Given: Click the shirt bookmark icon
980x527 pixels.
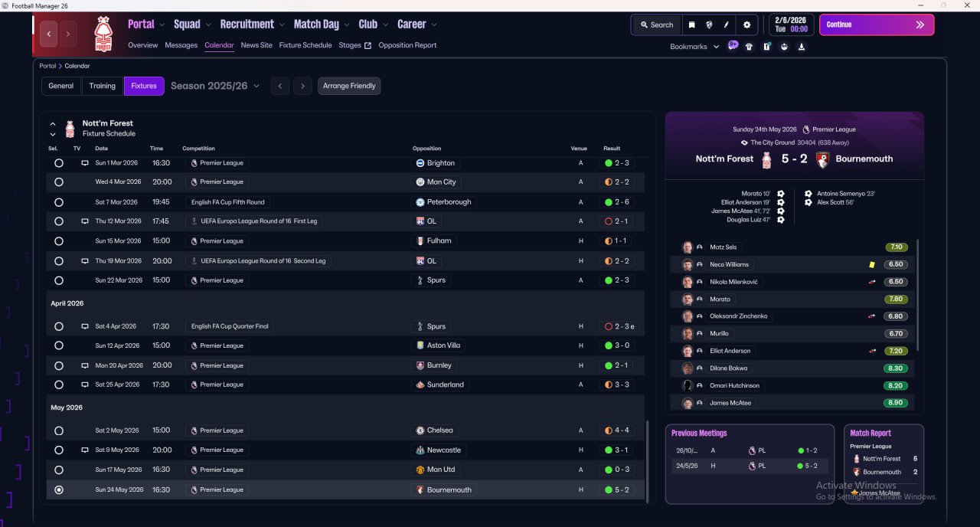Looking at the screenshot, I should click(x=749, y=47).
